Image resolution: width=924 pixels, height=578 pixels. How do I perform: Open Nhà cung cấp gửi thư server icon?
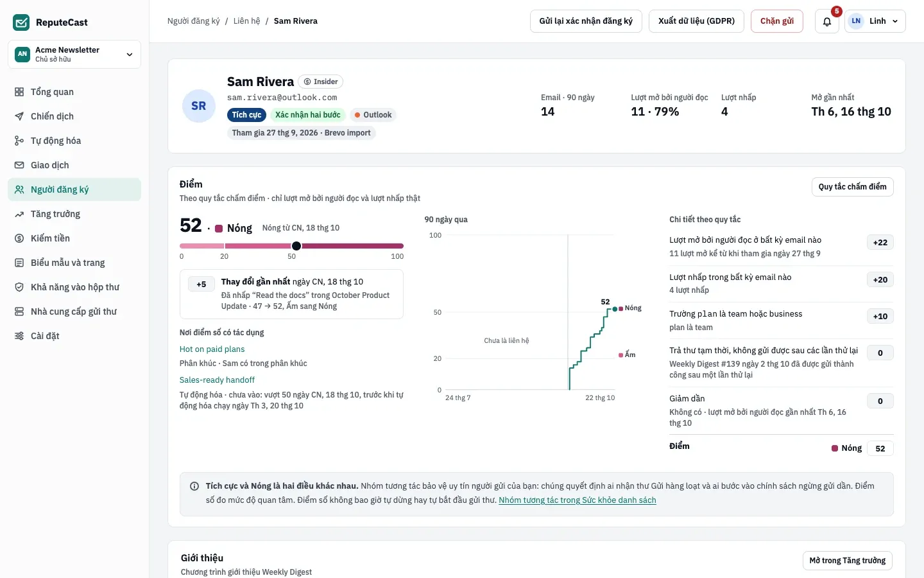pos(19,311)
